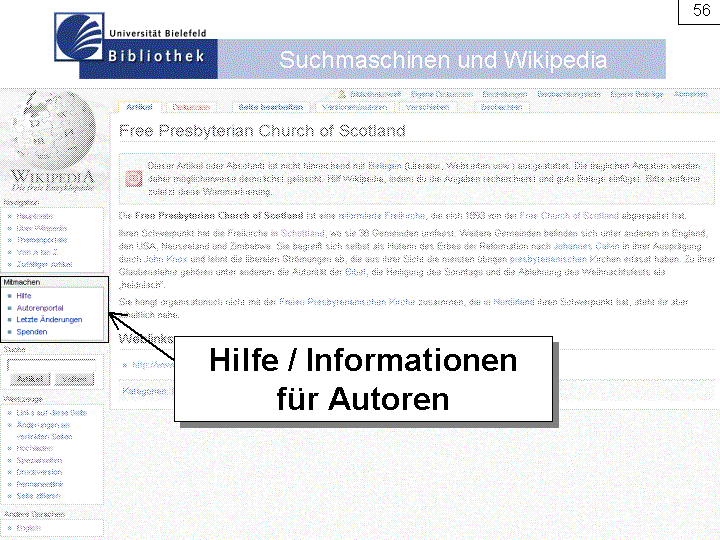Click the user icon beside the username link
Image resolution: width=720 pixels, height=540 pixels.
click(342, 95)
